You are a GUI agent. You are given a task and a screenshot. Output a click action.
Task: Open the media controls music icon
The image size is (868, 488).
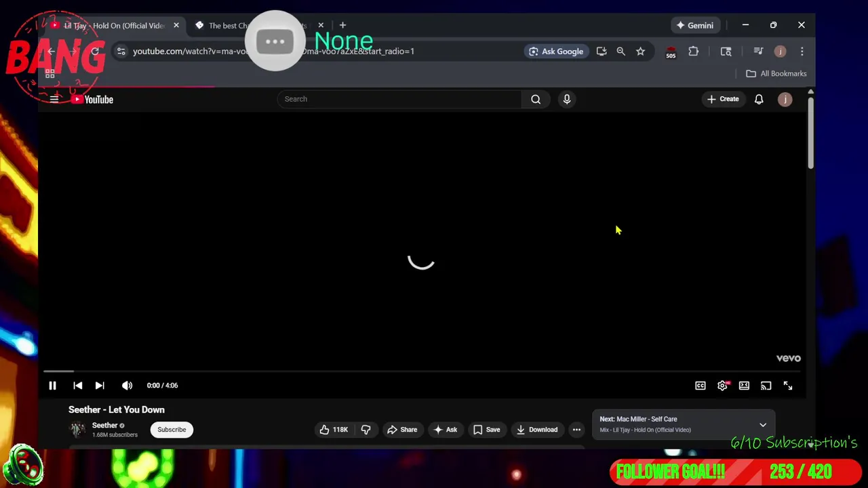pyautogui.click(x=758, y=52)
